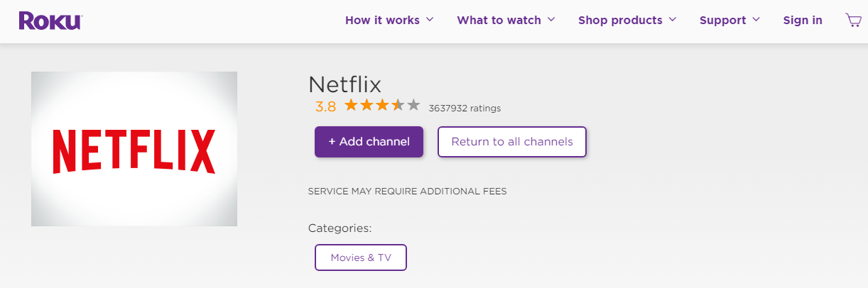Click the Sign in link

(803, 21)
